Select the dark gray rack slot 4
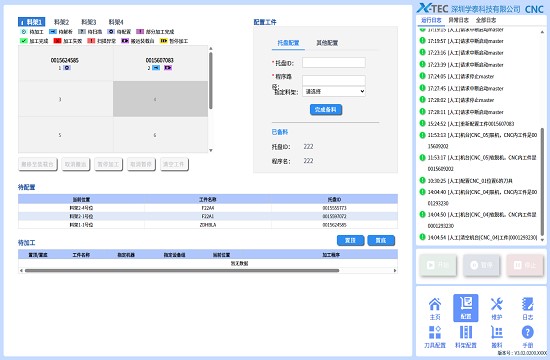The width and height of the screenshot is (550, 360). click(x=160, y=99)
